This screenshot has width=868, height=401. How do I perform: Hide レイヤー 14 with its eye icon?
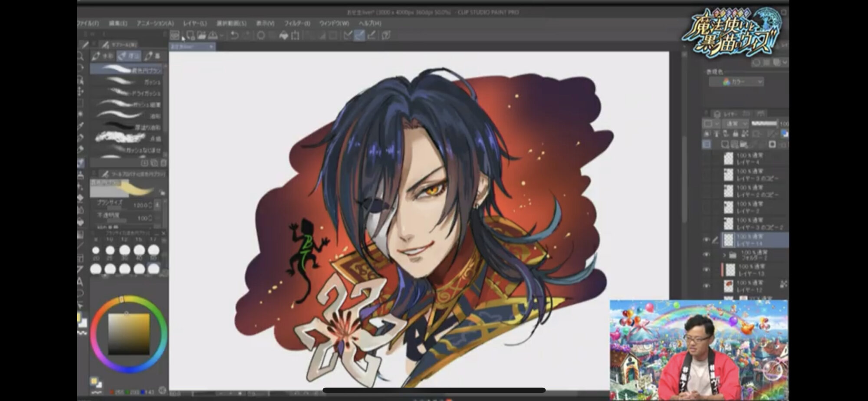706,240
